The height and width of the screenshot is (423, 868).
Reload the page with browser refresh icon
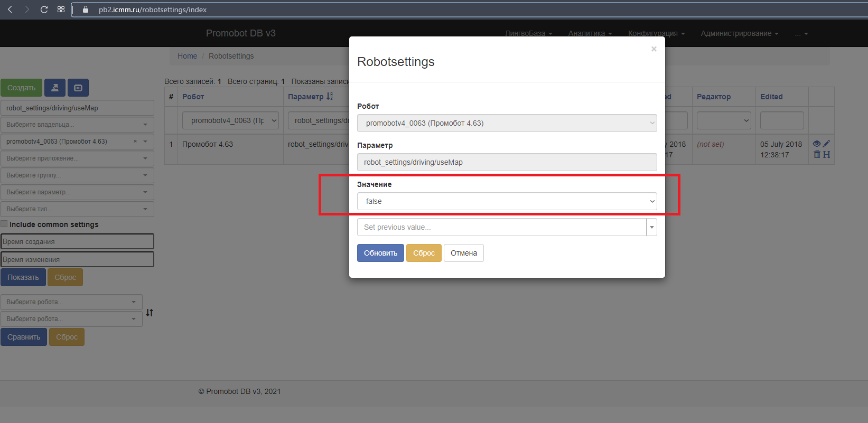coord(44,10)
